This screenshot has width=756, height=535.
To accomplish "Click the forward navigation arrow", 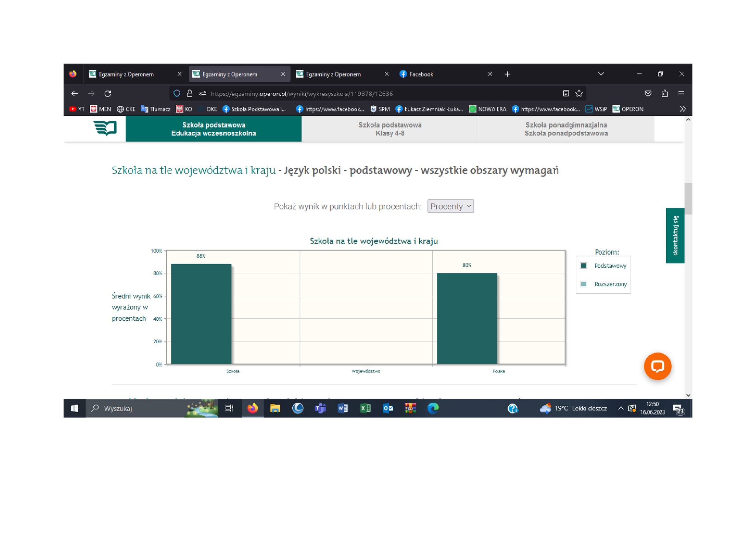I will pos(91,93).
